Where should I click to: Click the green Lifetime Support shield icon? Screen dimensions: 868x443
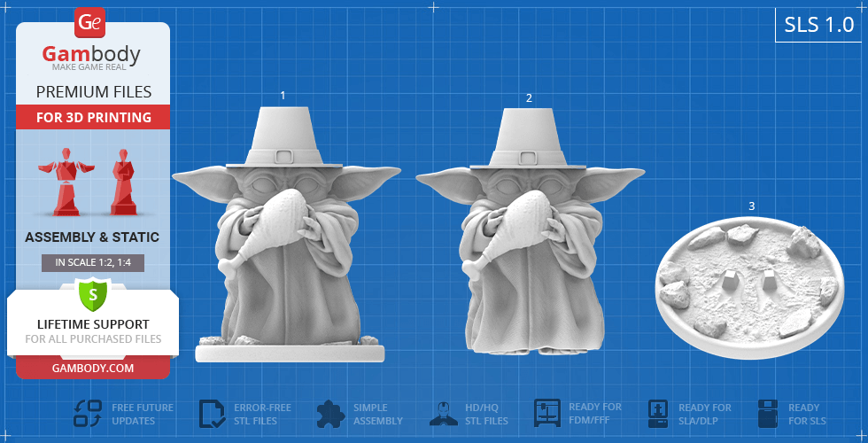92,292
